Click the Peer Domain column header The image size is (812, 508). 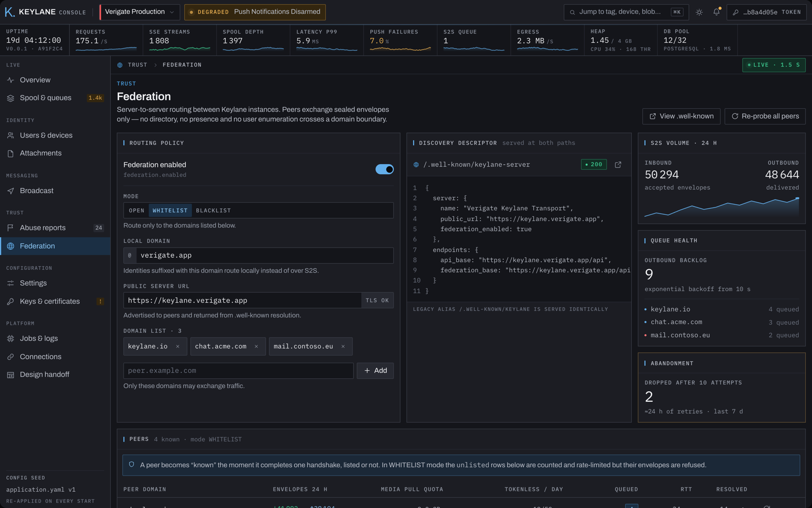(145, 489)
